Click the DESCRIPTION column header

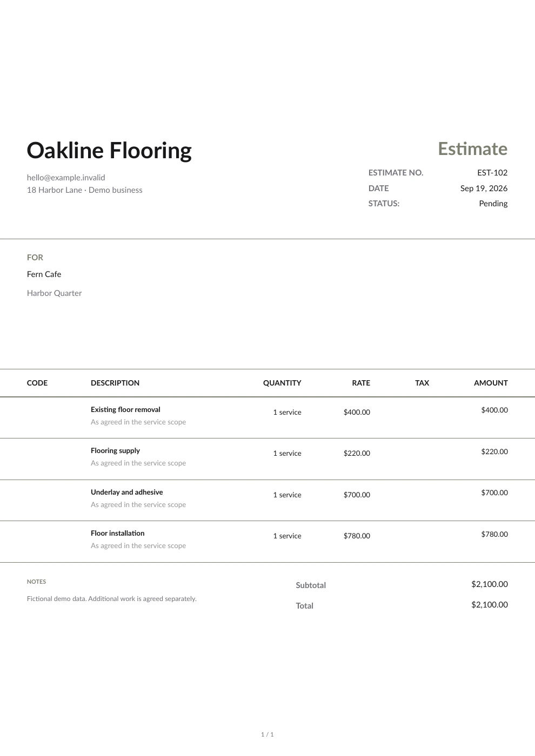(115, 383)
